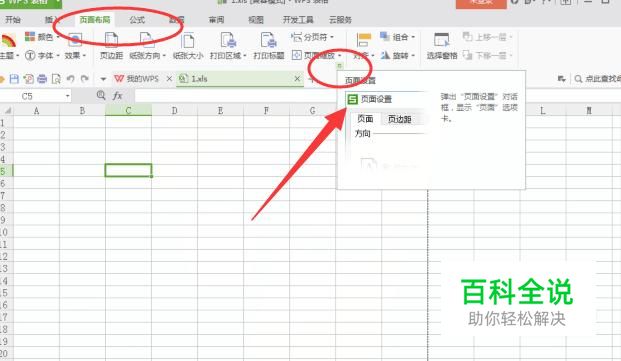
Task: Switch to the 云服务 ribbon tab
Action: [340, 19]
